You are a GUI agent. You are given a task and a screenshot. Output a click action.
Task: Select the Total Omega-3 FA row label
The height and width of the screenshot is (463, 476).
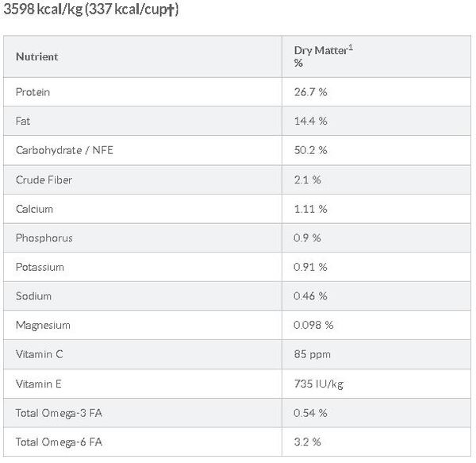(x=59, y=413)
